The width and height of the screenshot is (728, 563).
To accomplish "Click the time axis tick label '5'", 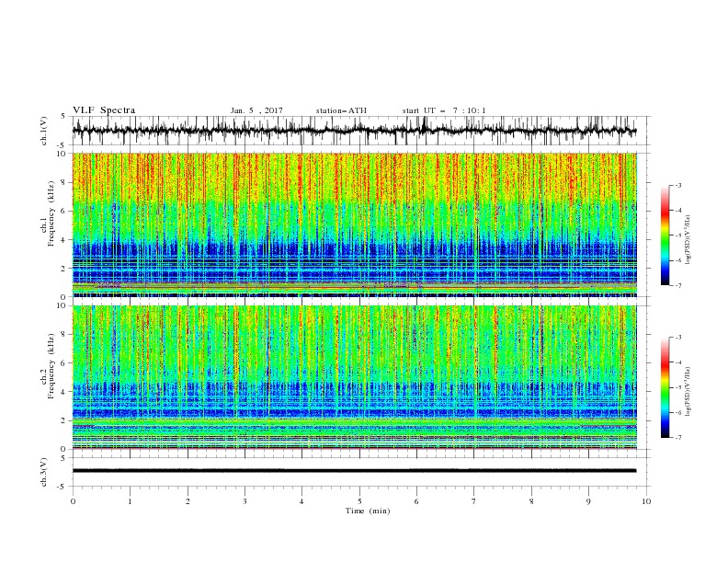I will (359, 501).
